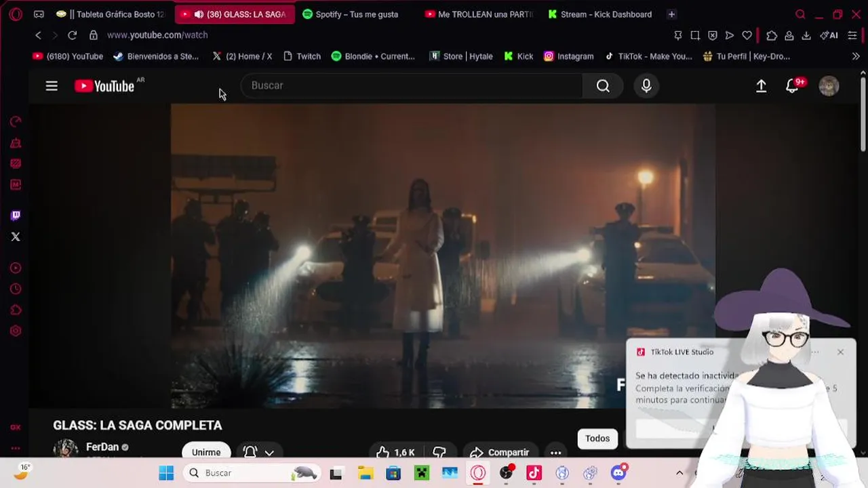Open the sidebar history clock icon
868x488 pixels.
point(16,289)
